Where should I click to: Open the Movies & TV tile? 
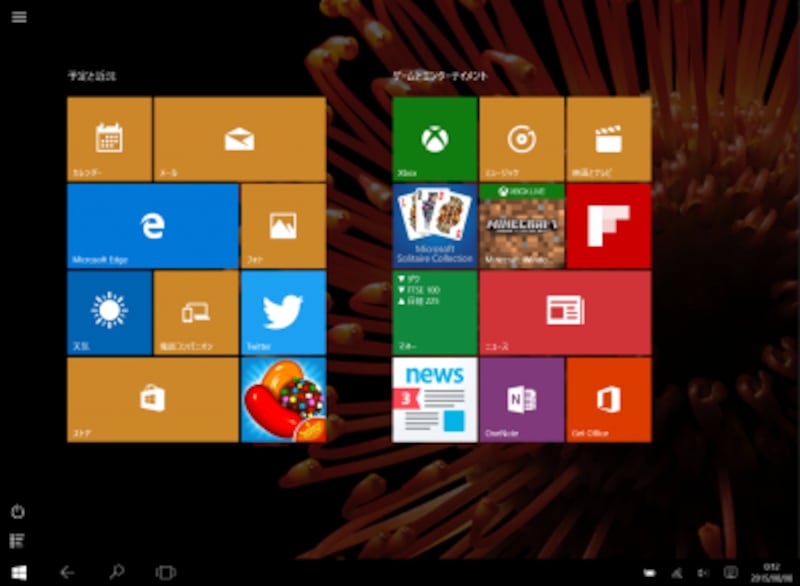click(609, 139)
